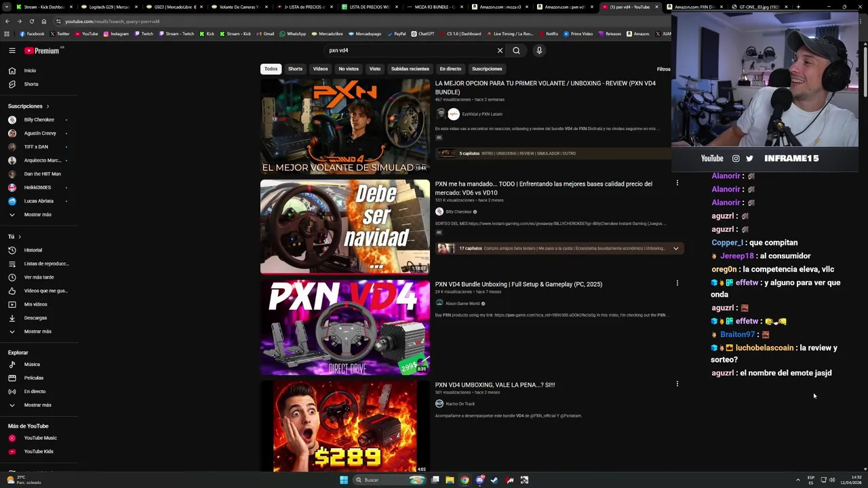Open Discord from the taskbar

coord(480,480)
